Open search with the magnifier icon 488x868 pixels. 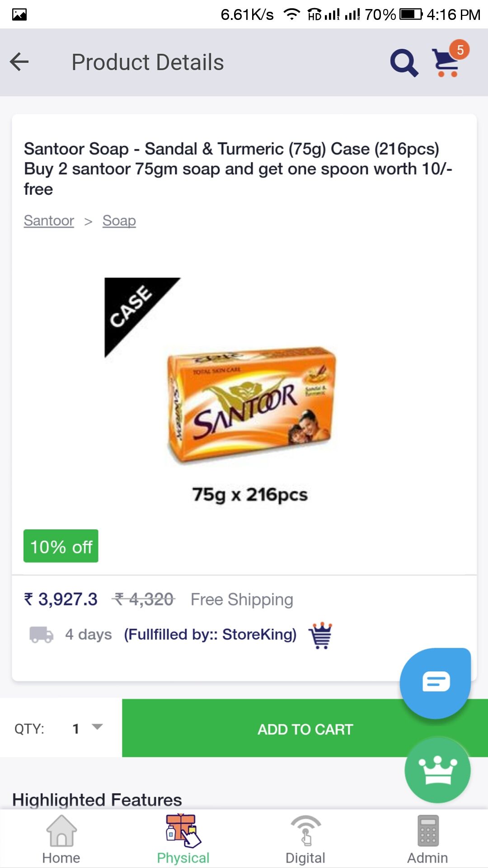pyautogui.click(x=404, y=63)
